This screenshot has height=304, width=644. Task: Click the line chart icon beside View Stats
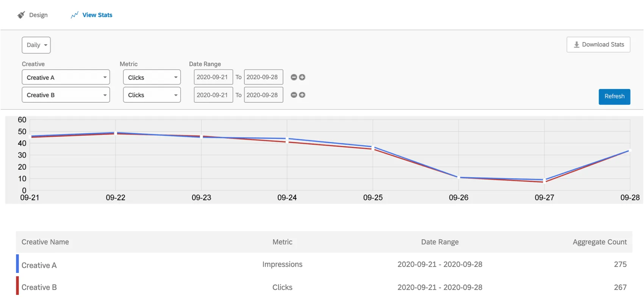click(74, 15)
